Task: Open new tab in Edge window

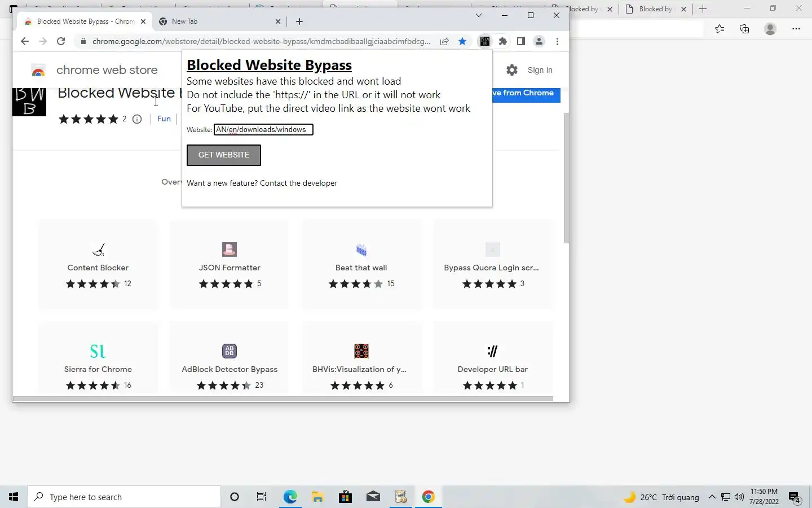Action: click(x=703, y=9)
